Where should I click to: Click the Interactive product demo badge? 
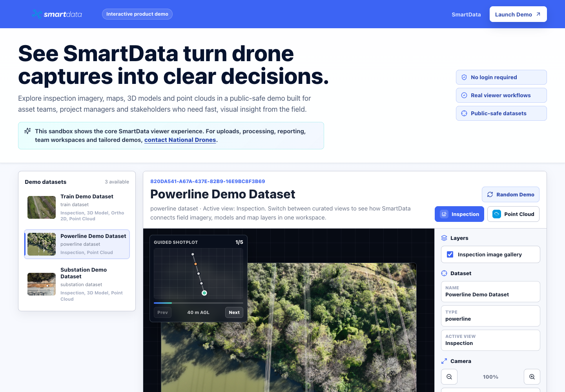[x=137, y=14]
